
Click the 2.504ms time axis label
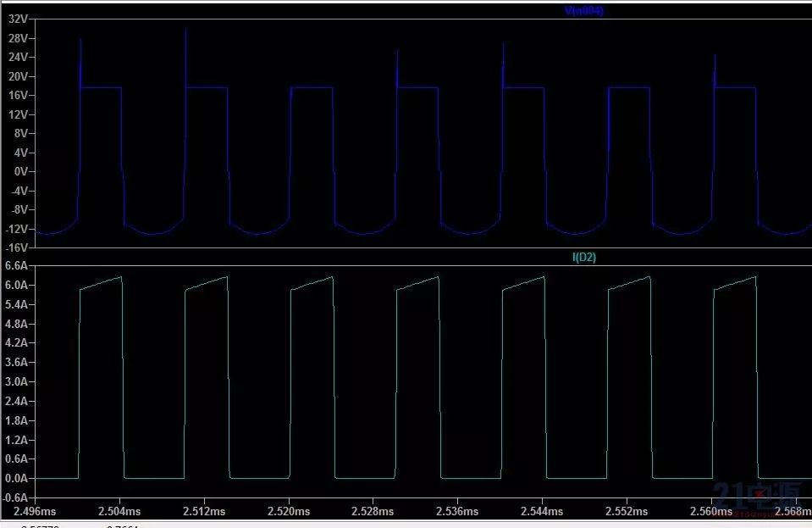(119, 511)
